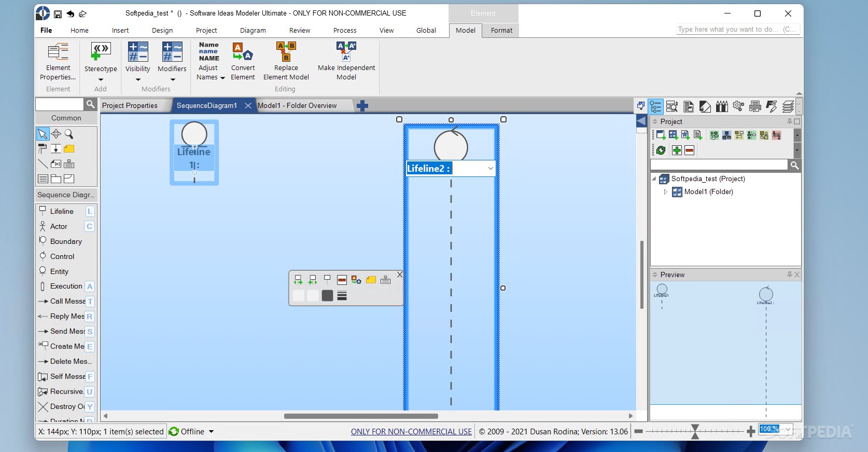Select the magnifier zoom tool
The height and width of the screenshot is (452, 868).
[x=68, y=134]
